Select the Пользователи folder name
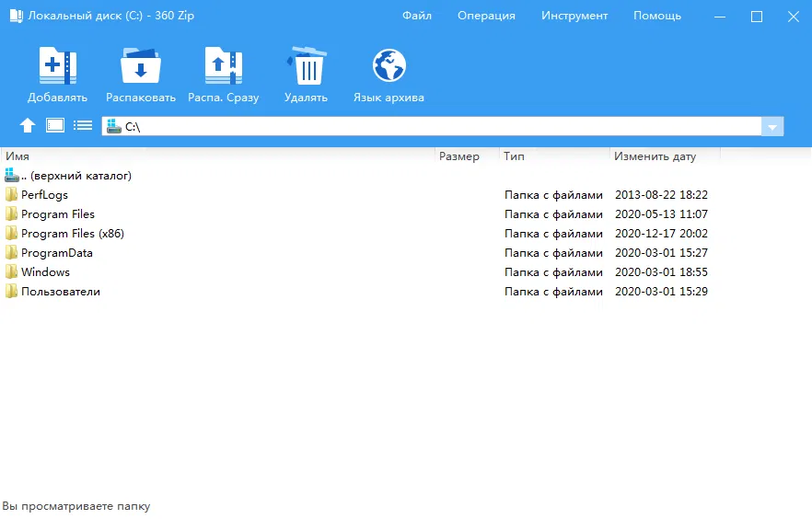812x519 pixels. [x=61, y=292]
